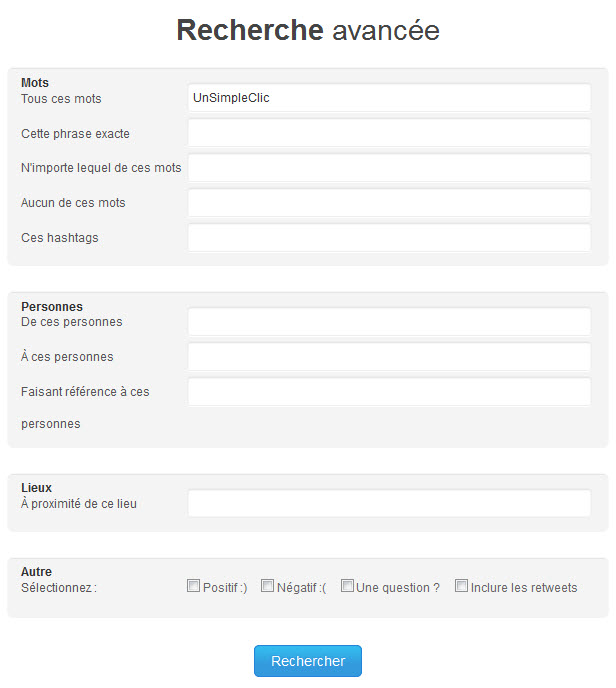Image resolution: width=616 pixels, height=688 pixels.
Task: Focus the 'De ces personnes' text field
Action: pyautogui.click(x=389, y=322)
